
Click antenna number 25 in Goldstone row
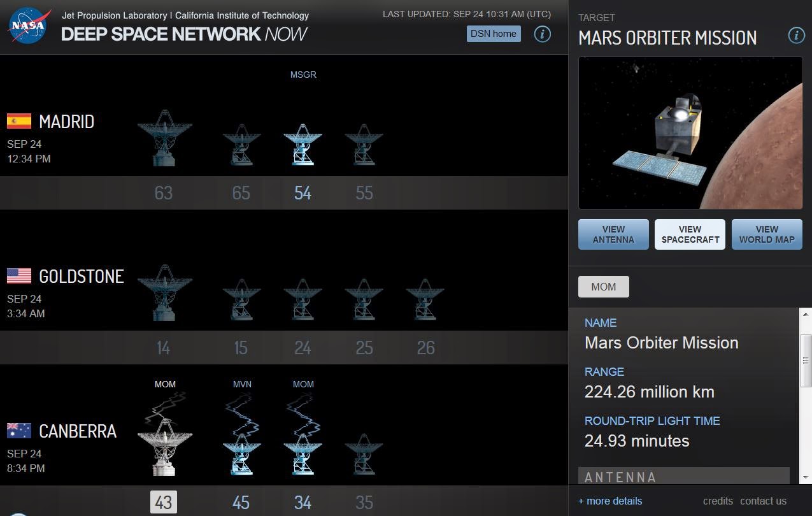[x=364, y=348]
